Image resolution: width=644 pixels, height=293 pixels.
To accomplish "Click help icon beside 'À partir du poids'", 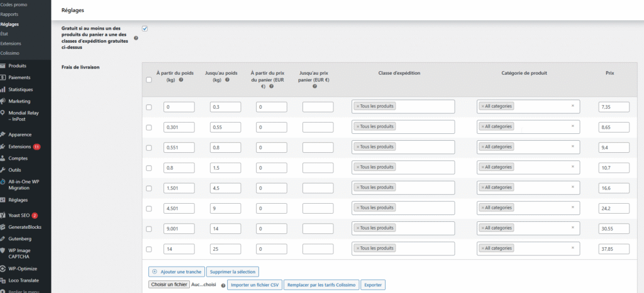I will [181, 80].
